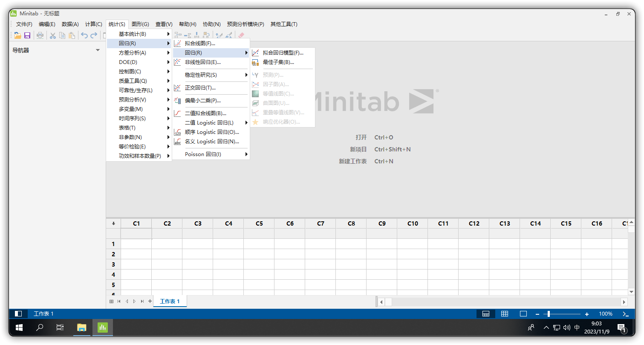644x345 pixels.
Task: Click the Undo arrow in toolbar
Action: click(x=84, y=36)
